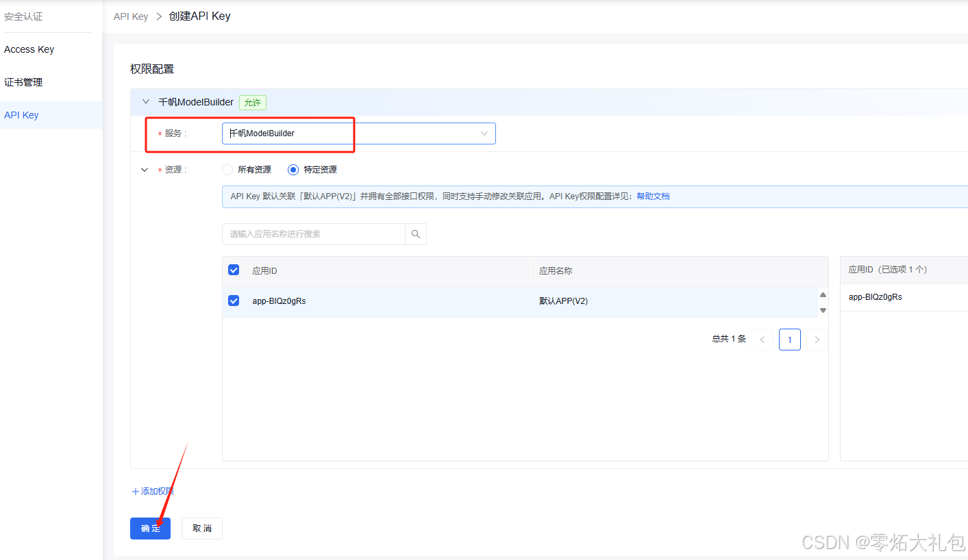Screen dimensions: 968x560
Task: Click the plus icon before 添加权限
Action: coord(135,492)
